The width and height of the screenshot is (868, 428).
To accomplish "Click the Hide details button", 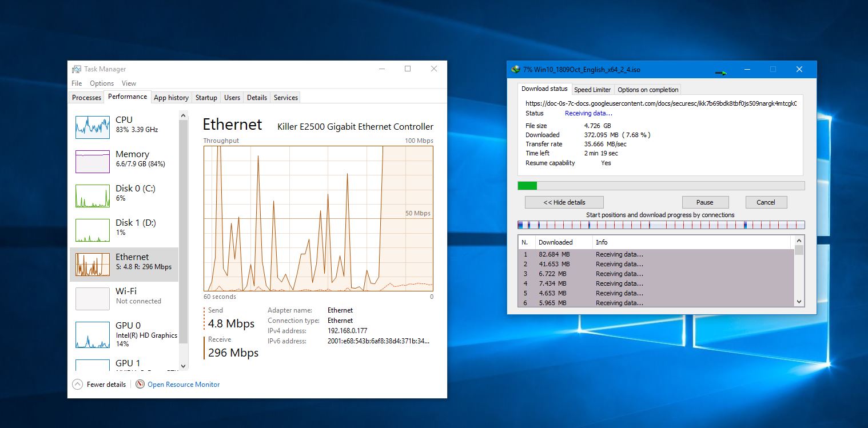I will click(564, 202).
